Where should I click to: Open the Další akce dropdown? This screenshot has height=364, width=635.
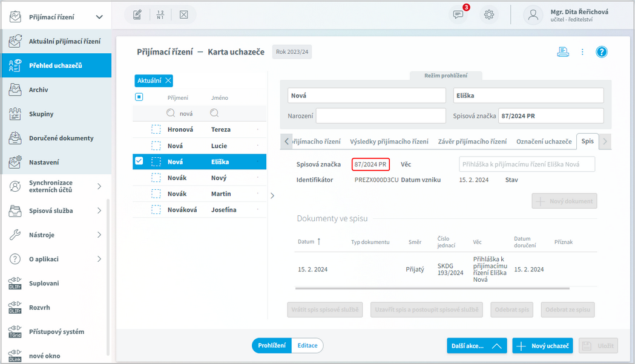(476, 346)
